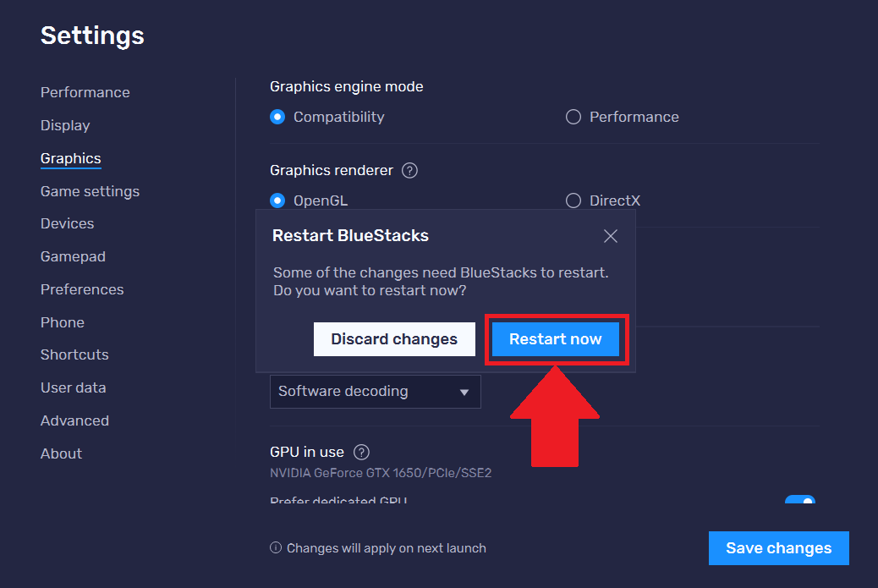Open the Display settings section

pos(64,125)
